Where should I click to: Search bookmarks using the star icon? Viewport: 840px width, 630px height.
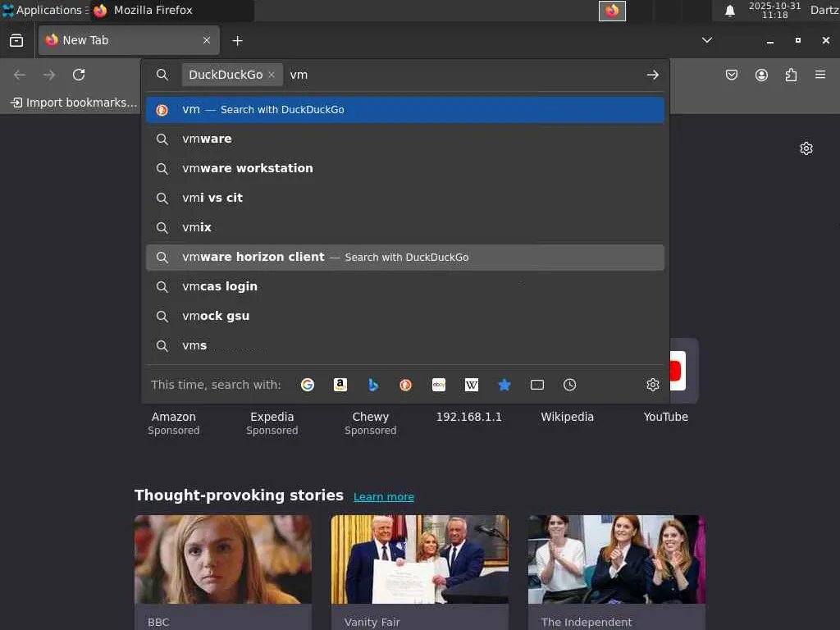(504, 385)
